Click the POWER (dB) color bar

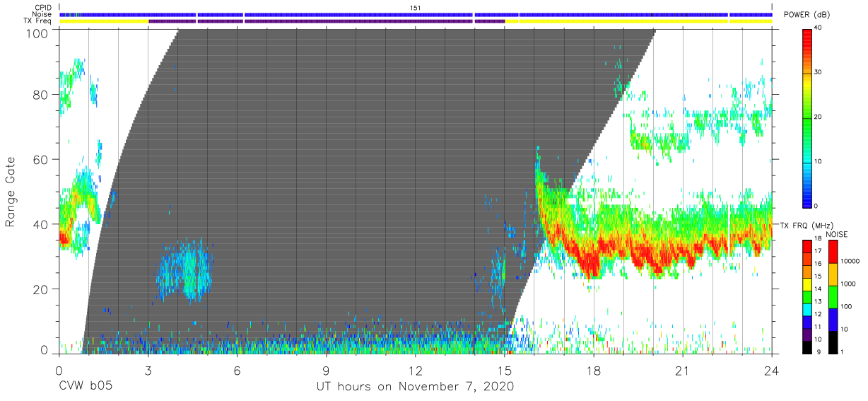tap(807, 117)
